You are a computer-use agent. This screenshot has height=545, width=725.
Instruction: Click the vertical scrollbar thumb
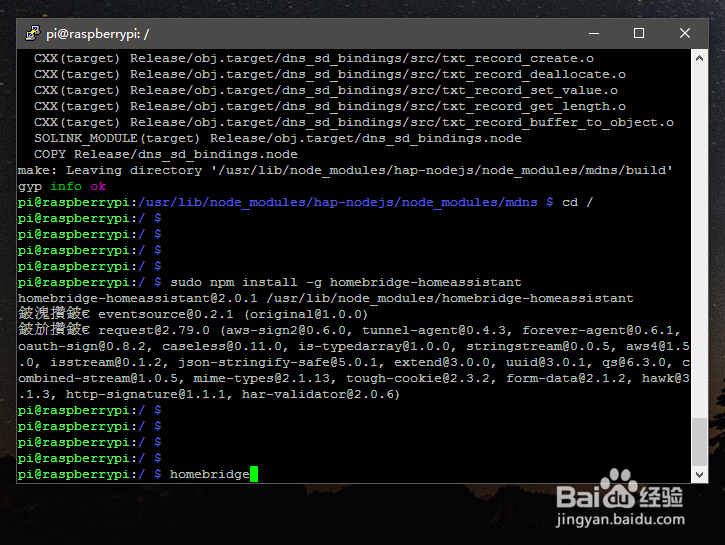pos(700,442)
